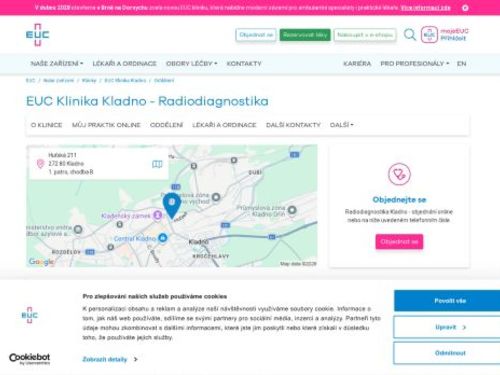Click the Kladenský zámek map marker

[x=157, y=215]
